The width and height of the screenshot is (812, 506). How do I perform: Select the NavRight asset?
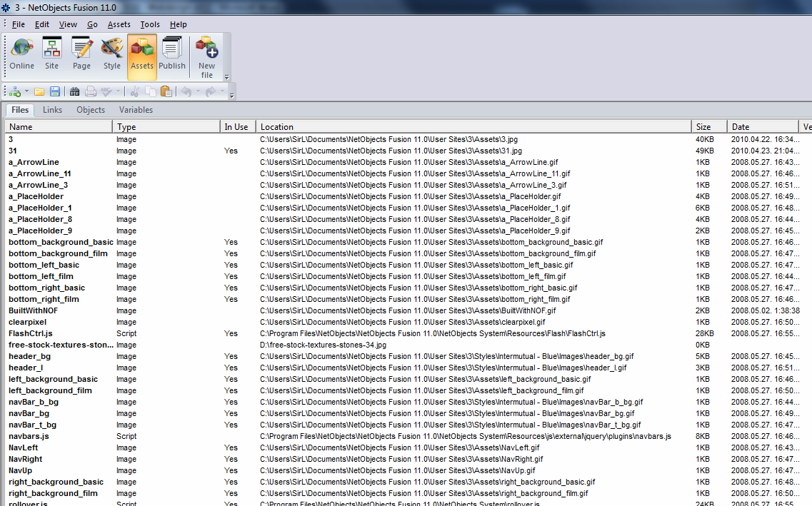pyautogui.click(x=26, y=459)
